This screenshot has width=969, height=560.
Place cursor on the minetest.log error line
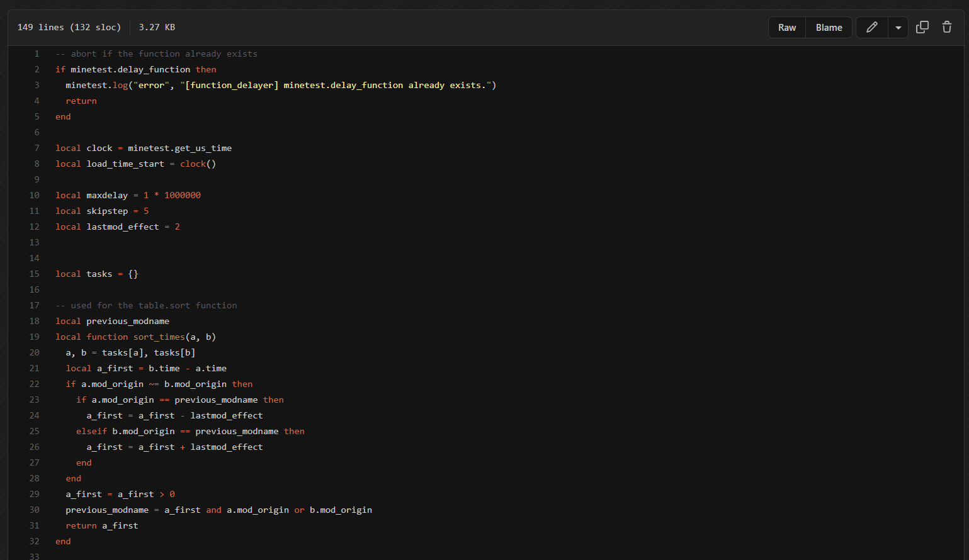[x=280, y=85]
